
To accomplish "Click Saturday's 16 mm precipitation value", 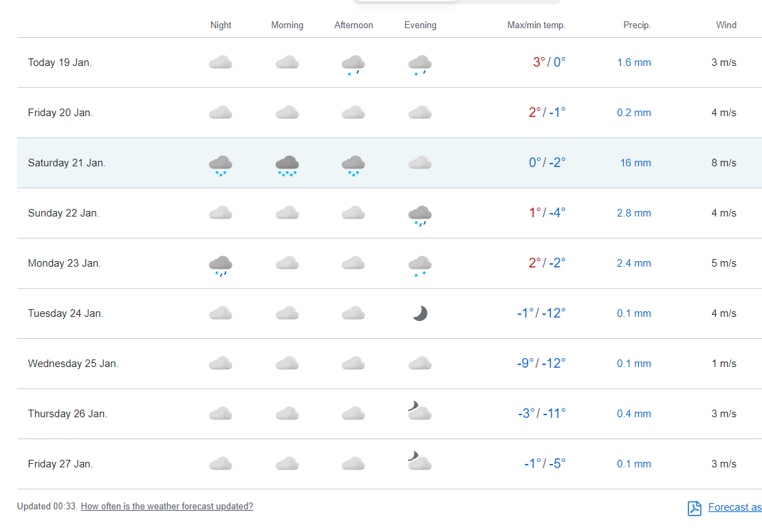I will click(x=635, y=163).
